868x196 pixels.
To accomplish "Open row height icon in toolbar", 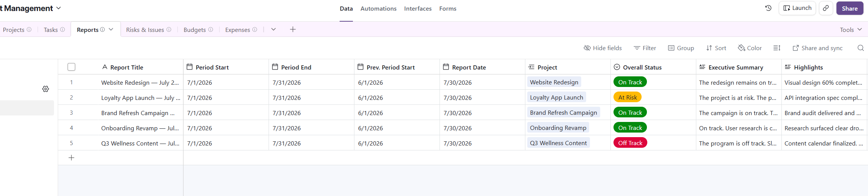I will [777, 48].
